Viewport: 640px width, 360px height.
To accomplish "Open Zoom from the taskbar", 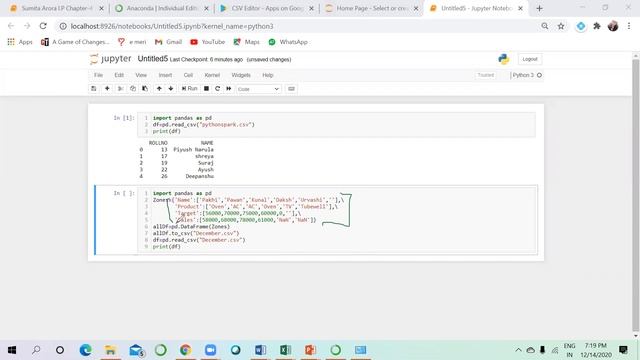I will (x=210, y=350).
